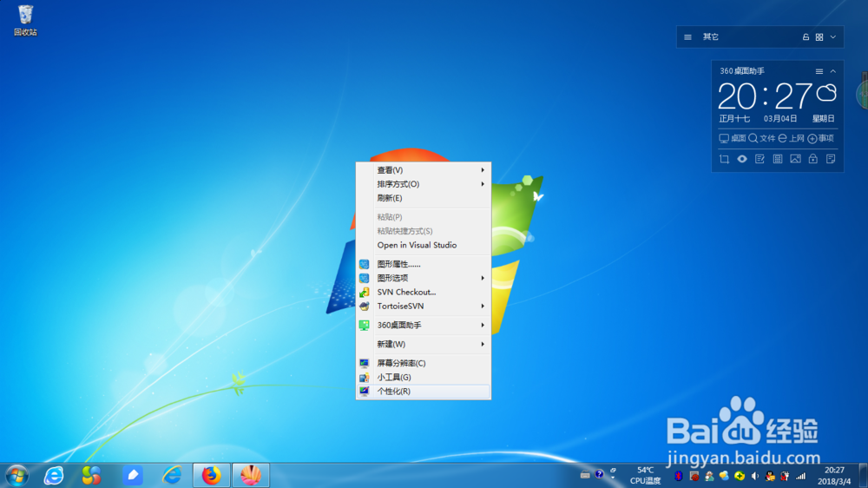The image size is (868, 488).
Task: Open the calculator icon in 360 widget
Action: pyautogui.click(x=777, y=159)
